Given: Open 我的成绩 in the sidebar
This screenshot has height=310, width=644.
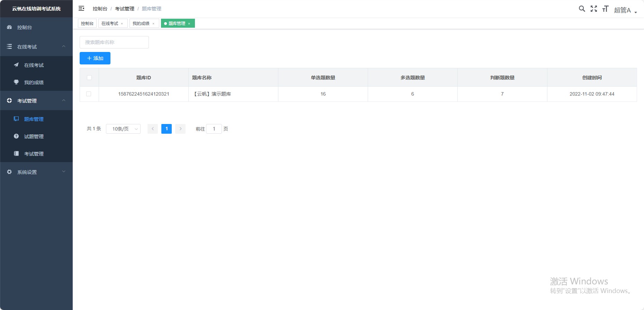Looking at the screenshot, I should tap(36, 82).
